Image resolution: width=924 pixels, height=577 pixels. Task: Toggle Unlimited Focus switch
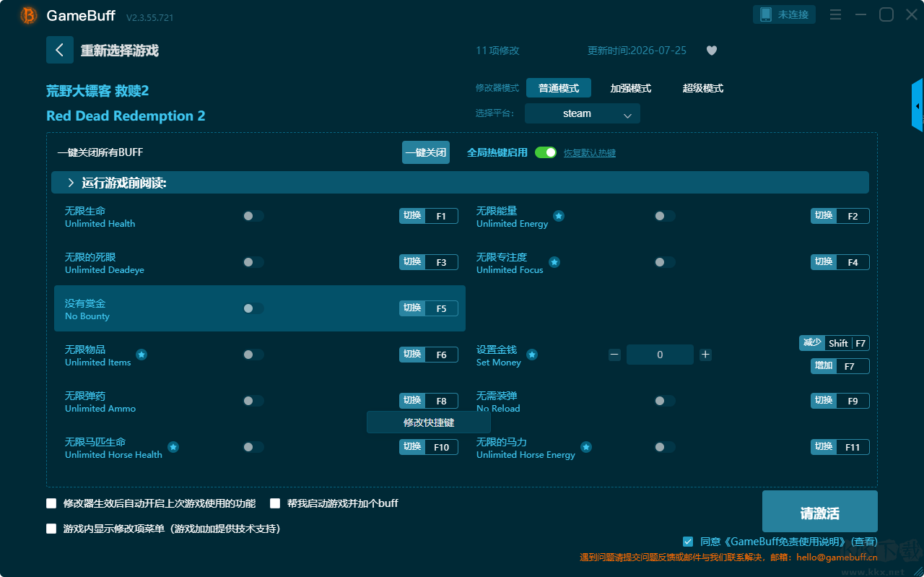point(665,262)
